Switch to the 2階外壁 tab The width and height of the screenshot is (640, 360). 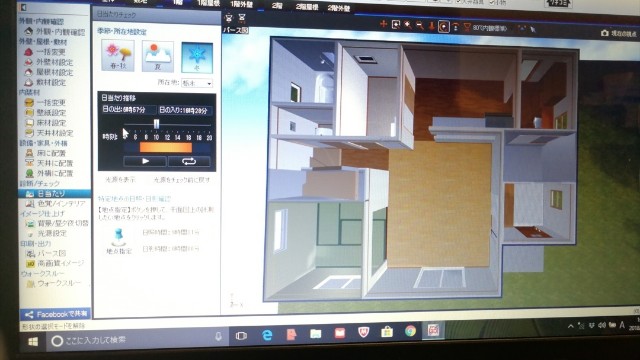click(x=339, y=8)
